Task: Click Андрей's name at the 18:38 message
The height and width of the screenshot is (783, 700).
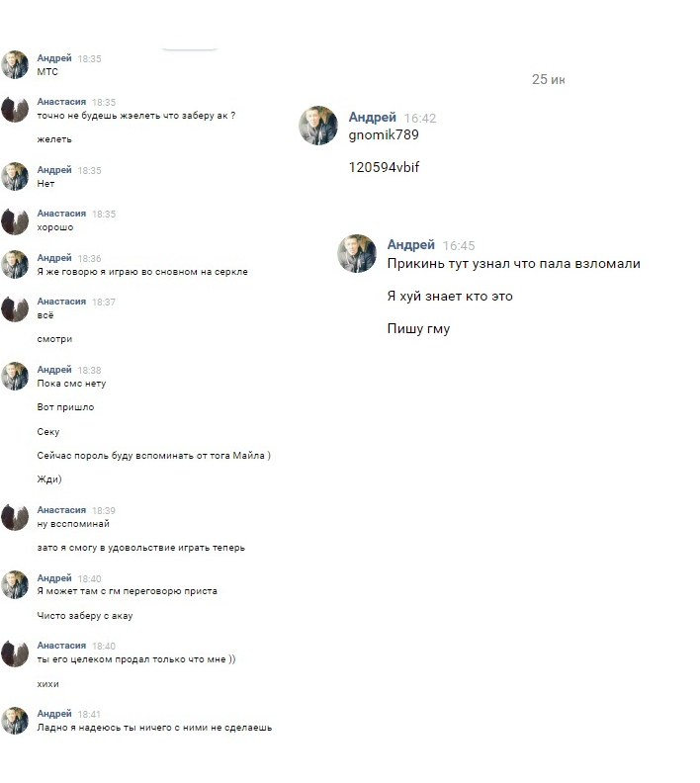Action: 54,370
